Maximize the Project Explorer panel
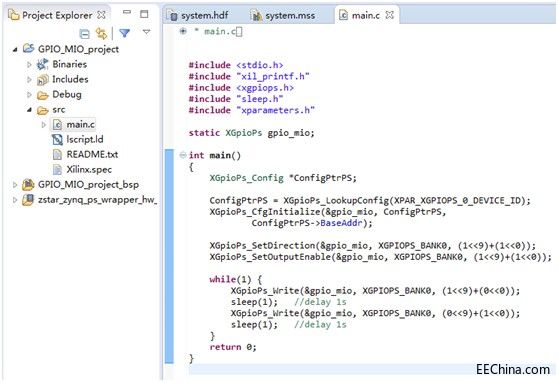 pyautogui.click(x=144, y=14)
